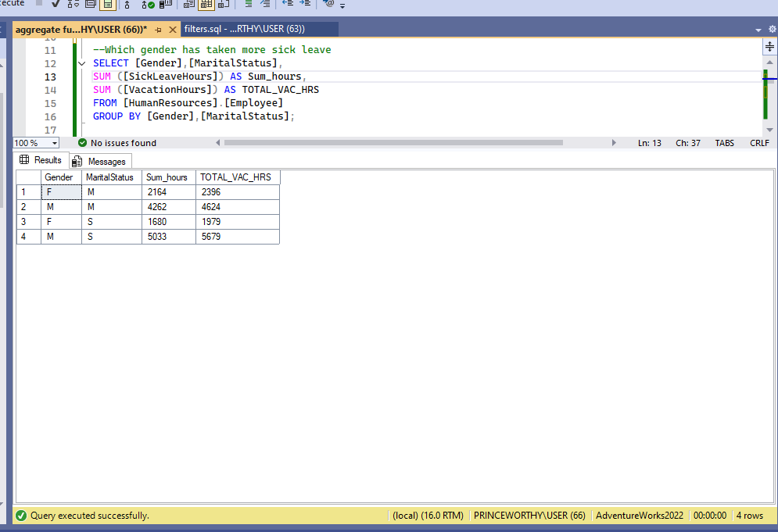Pin the aggregate query tab

tap(158, 30)
